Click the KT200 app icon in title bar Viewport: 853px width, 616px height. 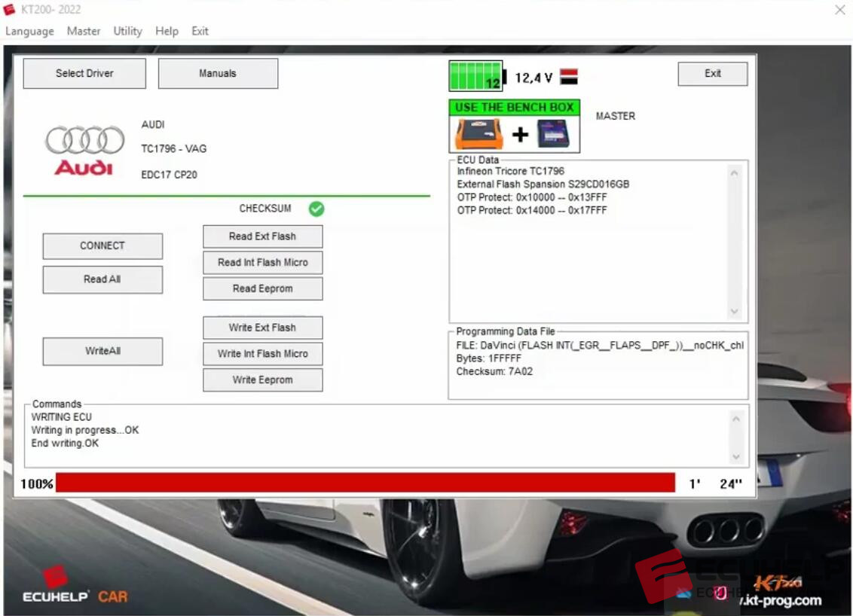pyautogui.click(x=9, y=9)
